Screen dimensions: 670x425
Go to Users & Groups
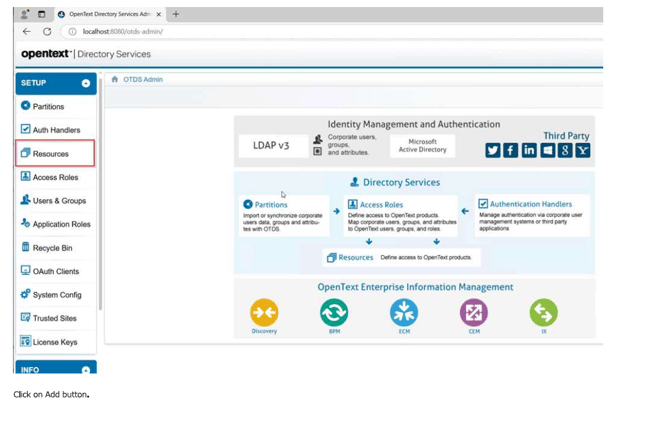point(58,201)
